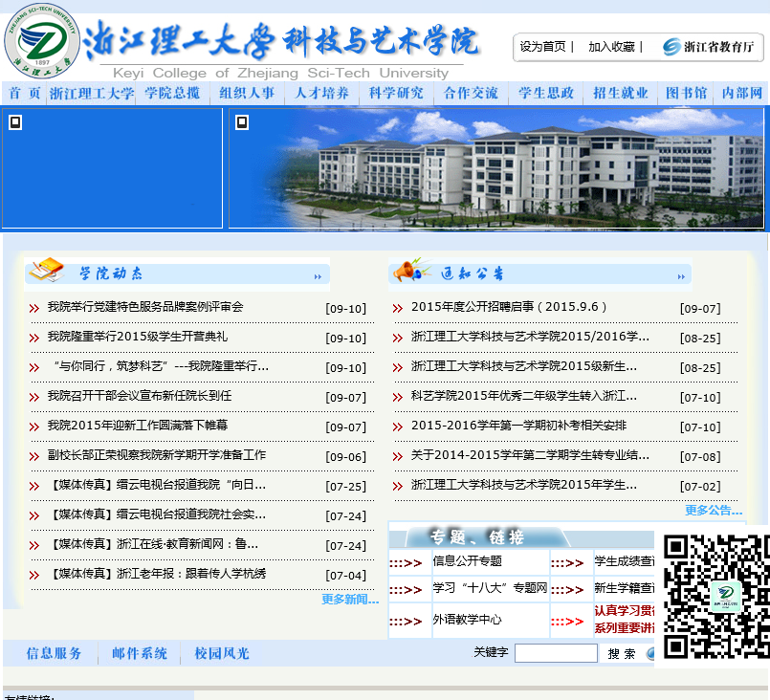The height and width of the screenshot is (700, 770).
Task: Open the 通知公告 more arrows icon
Action: pos(681,277)
